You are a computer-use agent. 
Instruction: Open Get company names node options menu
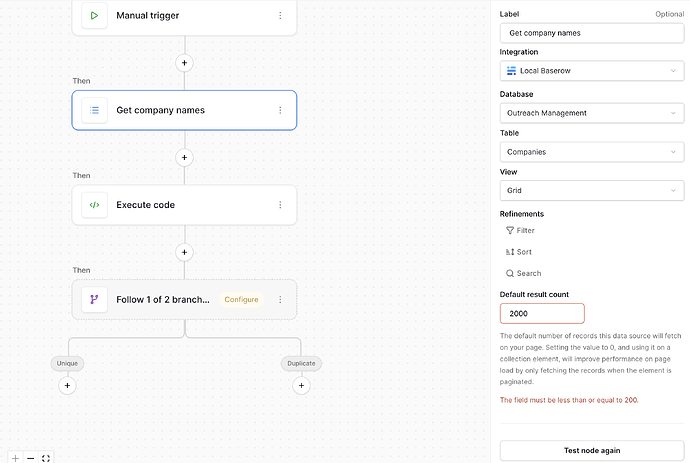pos(280,110)
